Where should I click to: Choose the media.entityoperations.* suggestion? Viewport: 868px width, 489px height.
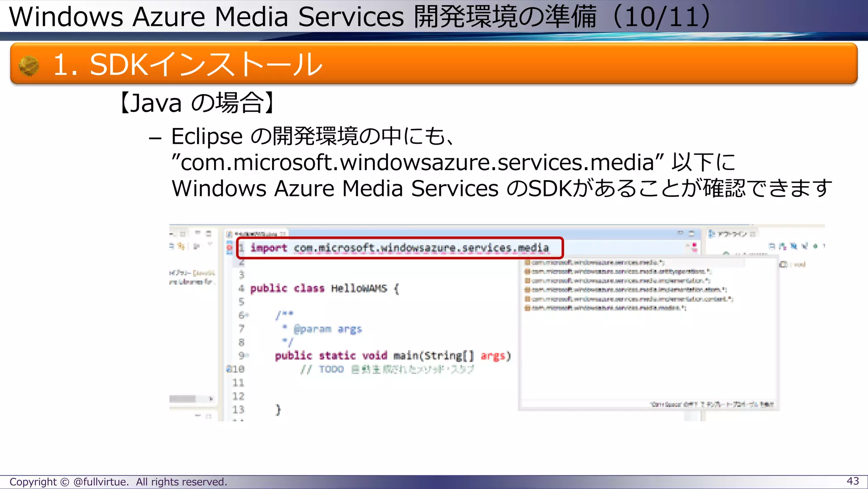point(618,271)
